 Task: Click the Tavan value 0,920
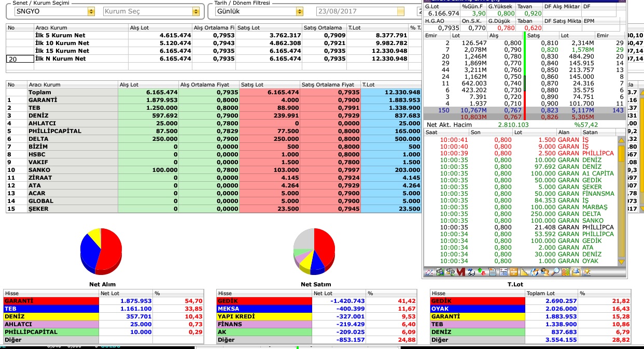click(533, 13)
